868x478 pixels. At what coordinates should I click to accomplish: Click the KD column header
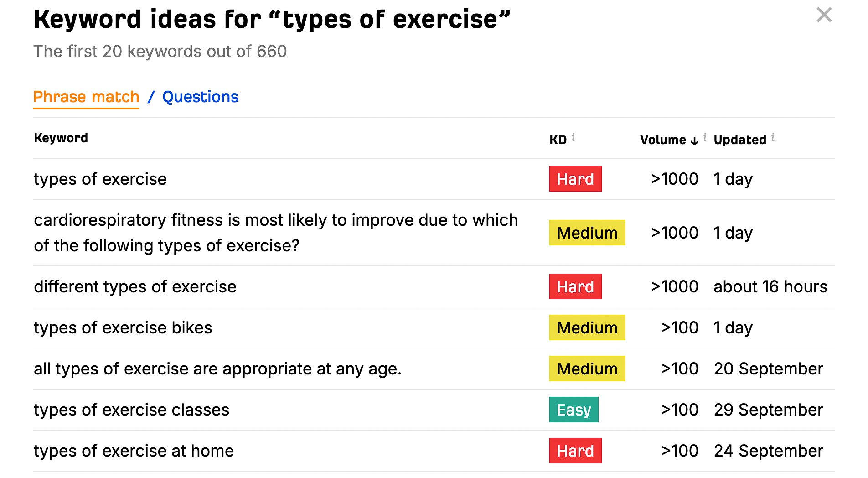pyautogui.click(x=558, y=140)
